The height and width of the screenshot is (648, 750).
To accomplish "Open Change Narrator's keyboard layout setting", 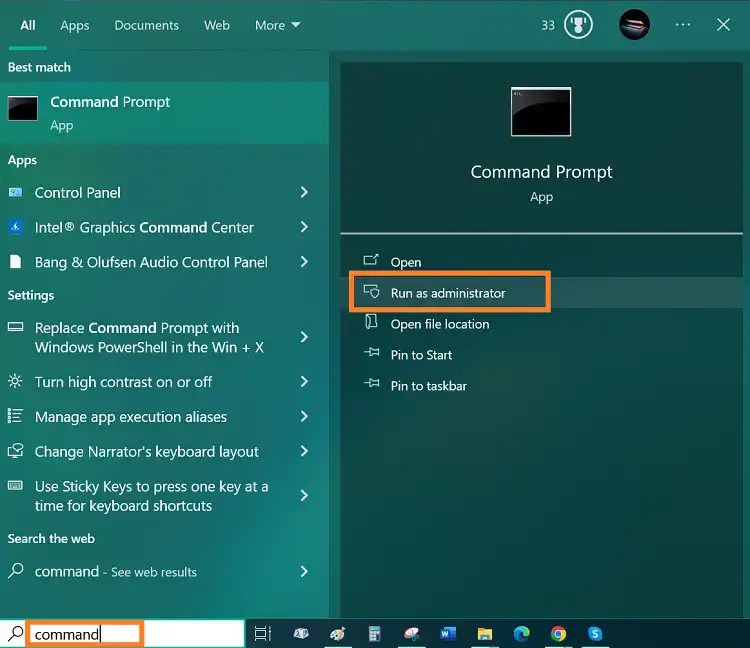I will (x=146, y=452).
